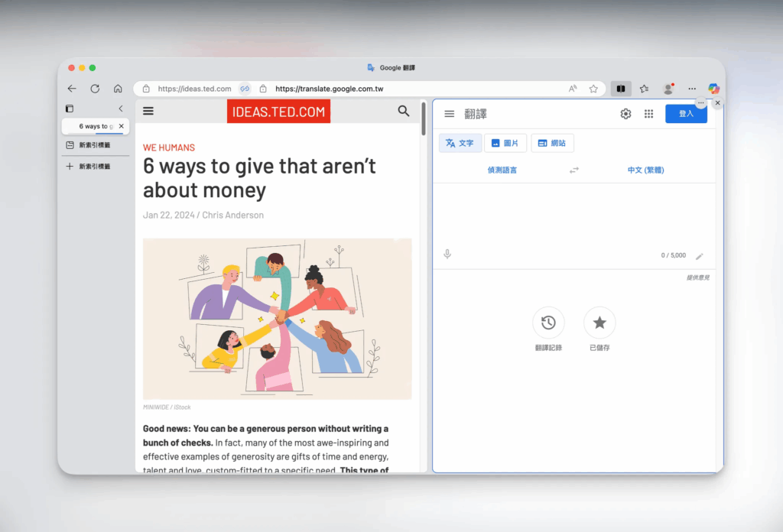Start read aloud from the address bar

pyautogui.click(x=573, y=89)
